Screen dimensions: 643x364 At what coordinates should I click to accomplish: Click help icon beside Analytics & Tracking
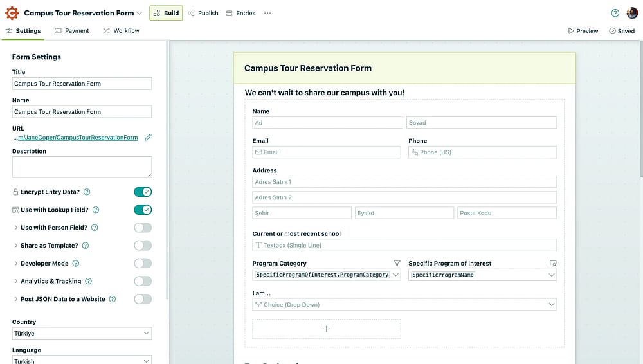[x=88, y=281]
